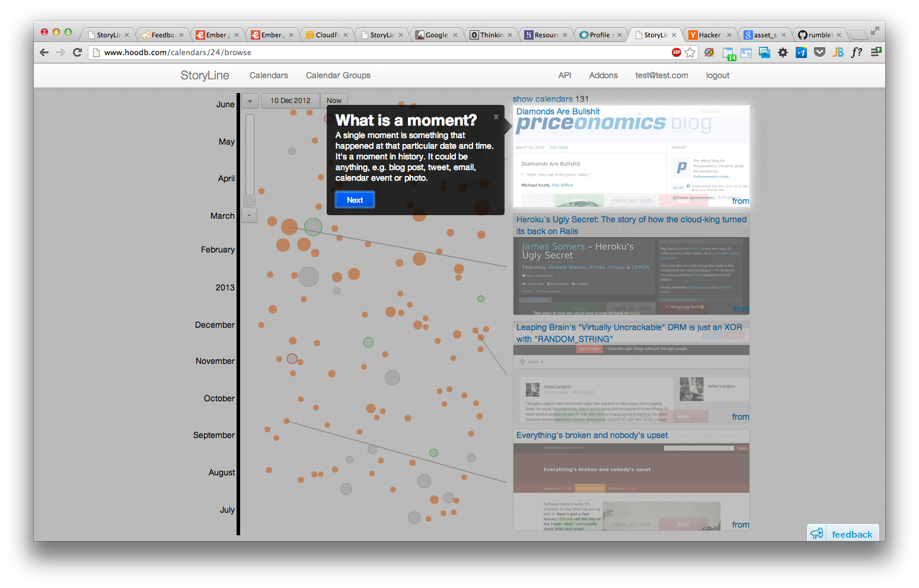The height and width of the screenshot is (588, 919).
Task: Open the Leaping Brain DRM story title
Action: 629,333
